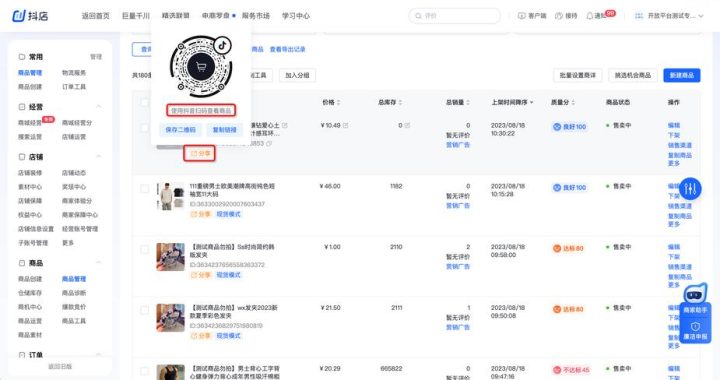
Task: Click the 抖店 logo
Action: point(30,16)
